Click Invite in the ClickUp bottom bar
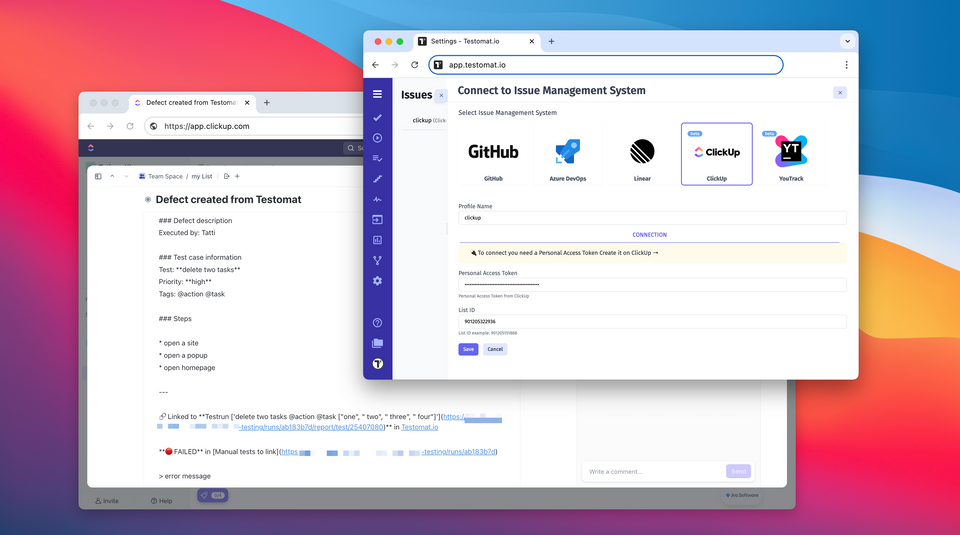Screen dimensions: 960x535 click(107, 501)
